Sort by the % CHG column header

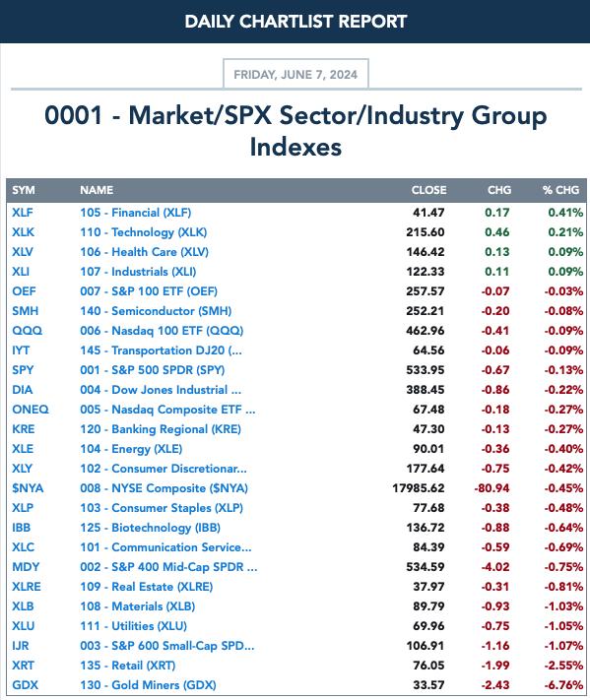coord(560,190)
